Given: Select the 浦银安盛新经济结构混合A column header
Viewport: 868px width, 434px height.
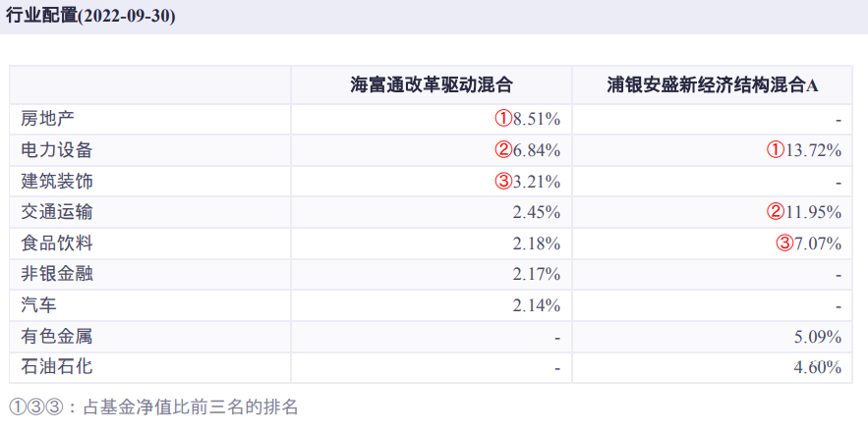Looking at the screenshot, I should [x=713, y=85].
